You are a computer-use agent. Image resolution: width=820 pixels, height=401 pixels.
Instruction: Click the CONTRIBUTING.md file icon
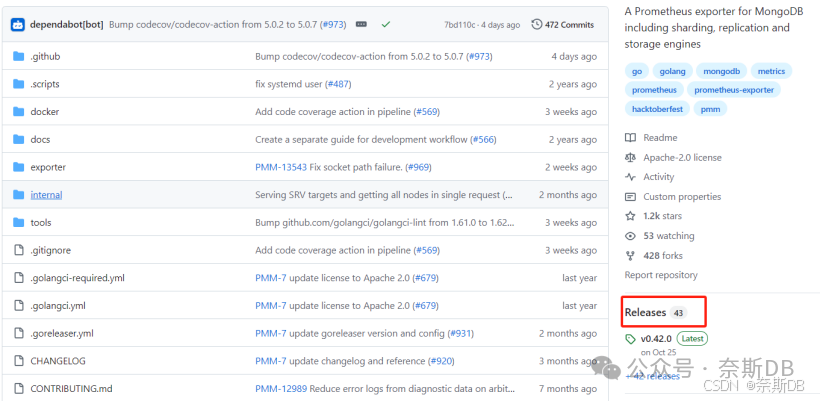tap(19, 388)
